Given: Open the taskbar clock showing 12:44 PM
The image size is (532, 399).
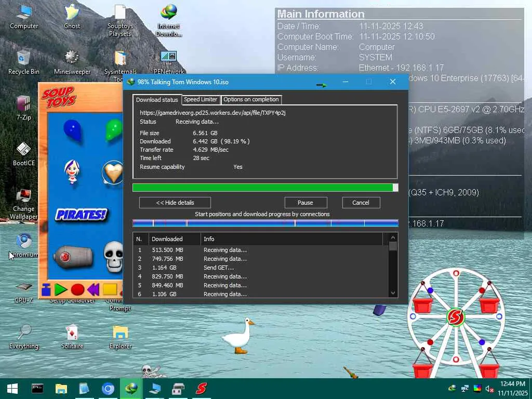Looking at the screenshot, I should click(x=513, y=389).
